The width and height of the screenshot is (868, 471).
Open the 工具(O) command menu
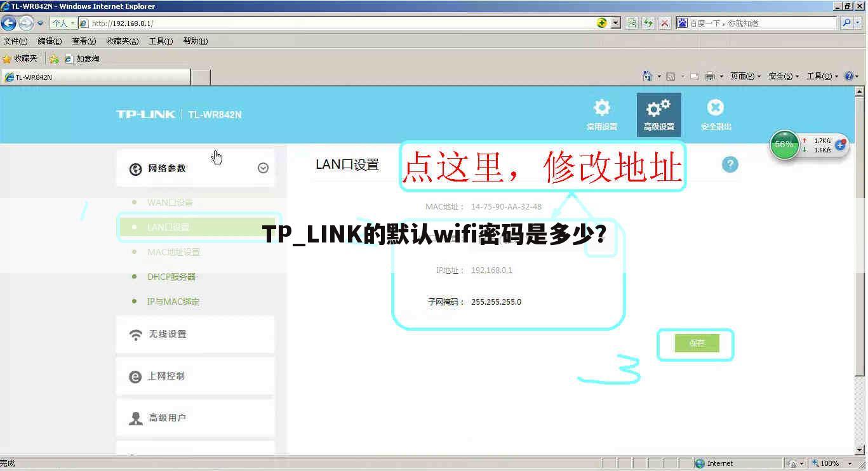click(822, 76)
